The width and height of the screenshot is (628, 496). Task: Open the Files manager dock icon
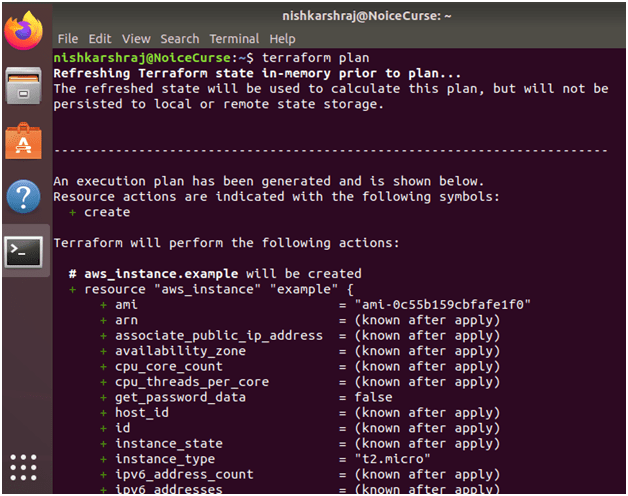pos(24,86)
